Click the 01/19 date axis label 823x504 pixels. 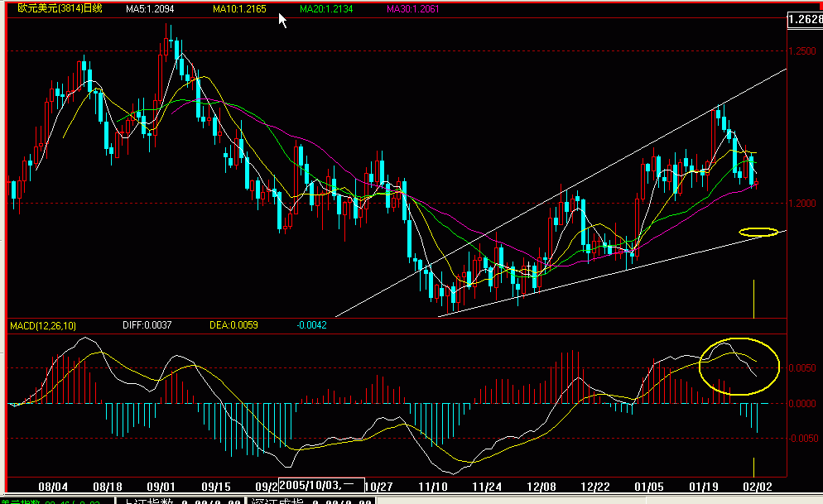[x=704, y=487]
